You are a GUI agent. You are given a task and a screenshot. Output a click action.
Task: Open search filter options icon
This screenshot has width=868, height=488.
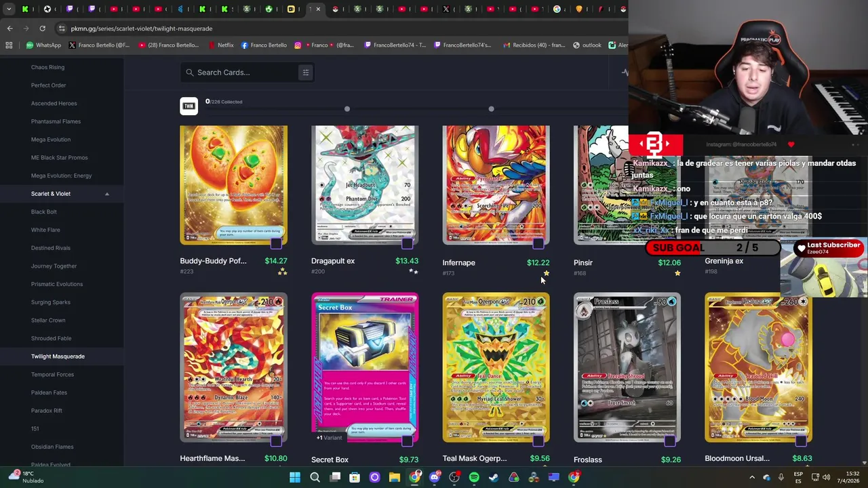pos(305,73)
